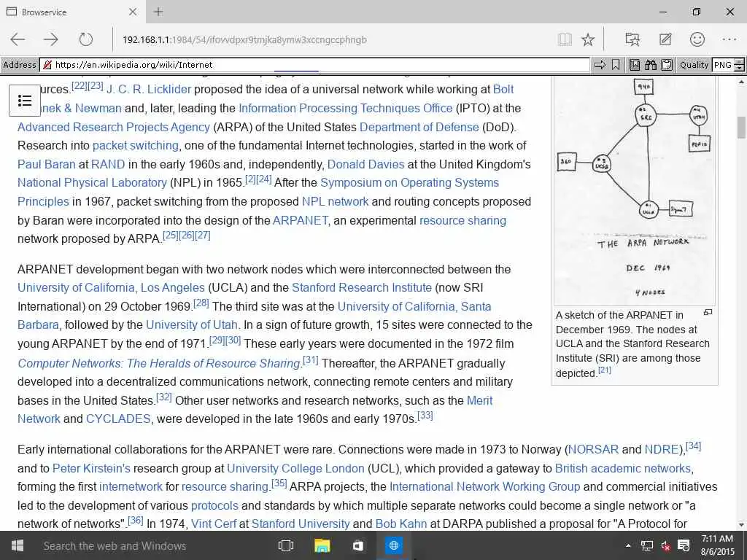The image size is (747, 560).
Task: Open University of California, Los Angeles link
Action: click(x=111, y=287)
